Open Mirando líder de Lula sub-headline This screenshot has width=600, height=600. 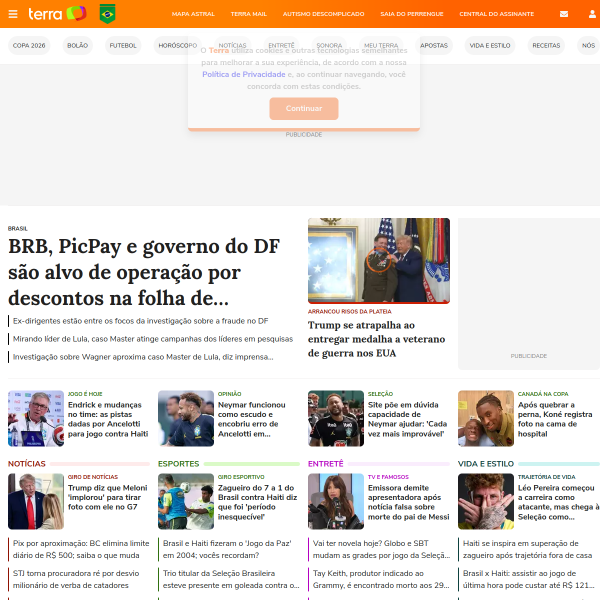coord(153,339)
